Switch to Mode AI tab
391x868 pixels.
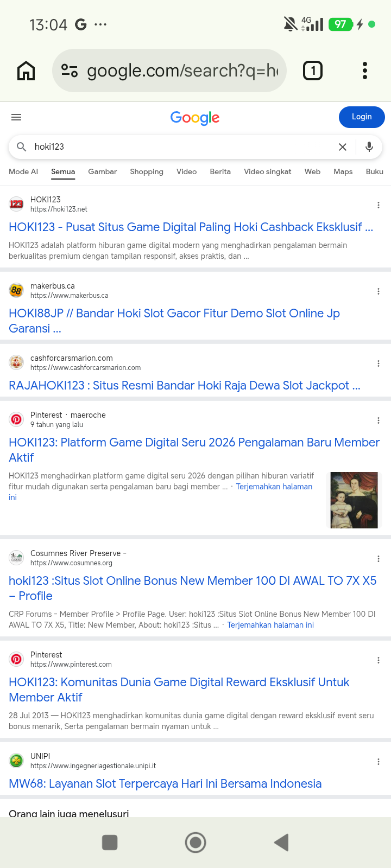[23, 171]
